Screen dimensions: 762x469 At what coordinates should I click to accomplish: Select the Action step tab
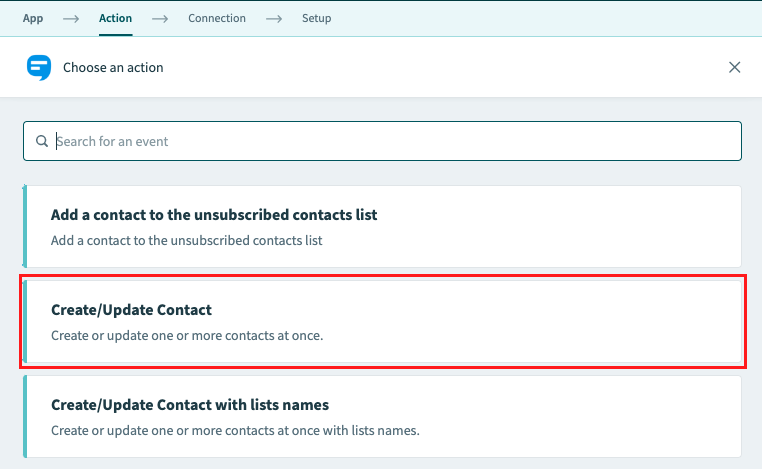(115, 18)
